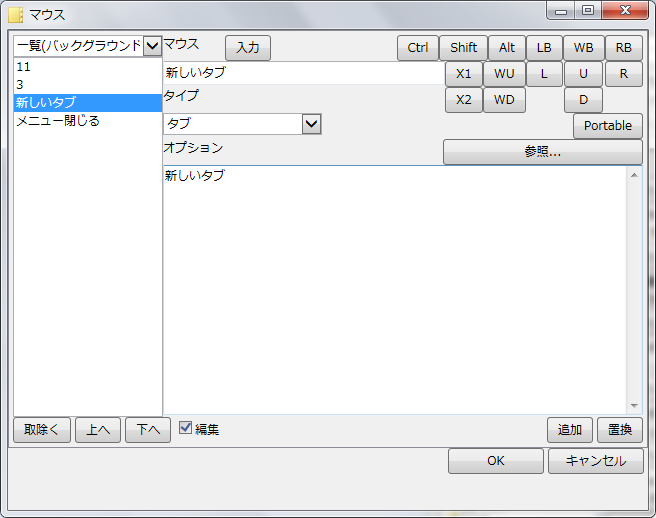
Task: Click the X1 button
Action: [464, 74]
